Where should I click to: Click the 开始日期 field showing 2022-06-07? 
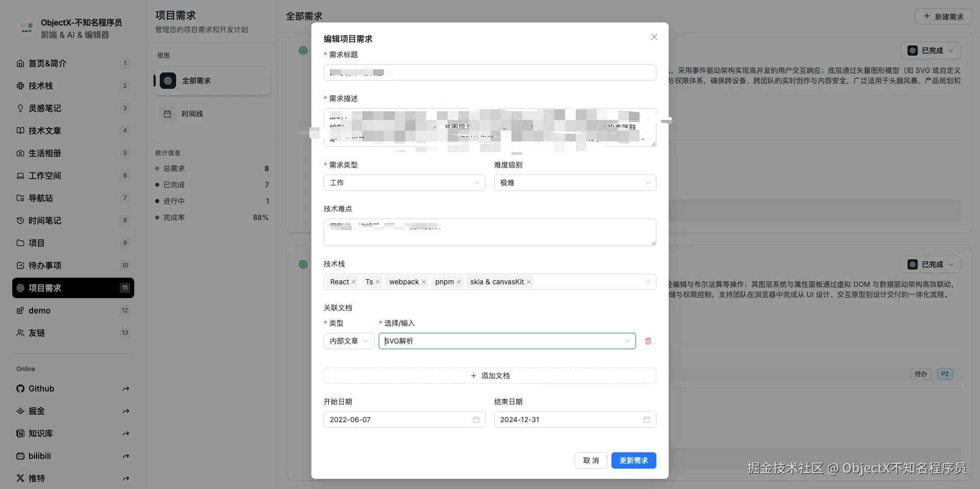click(404, 420)
